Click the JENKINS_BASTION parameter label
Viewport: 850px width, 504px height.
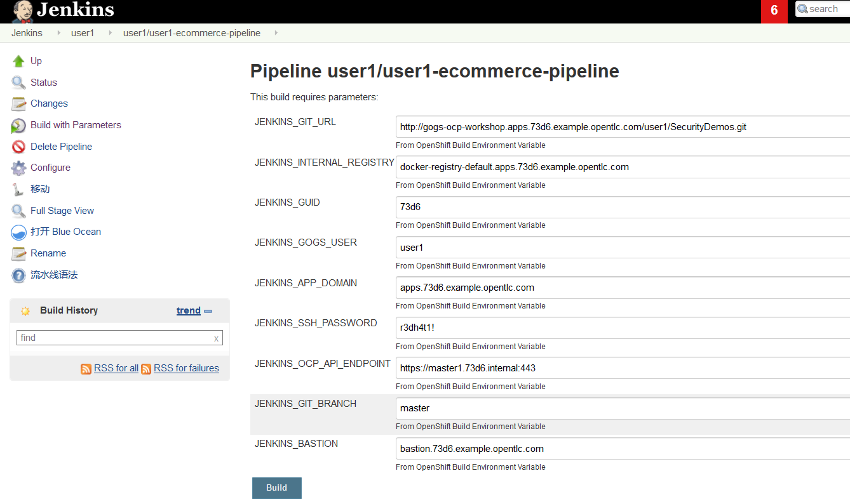click(296, 444)
